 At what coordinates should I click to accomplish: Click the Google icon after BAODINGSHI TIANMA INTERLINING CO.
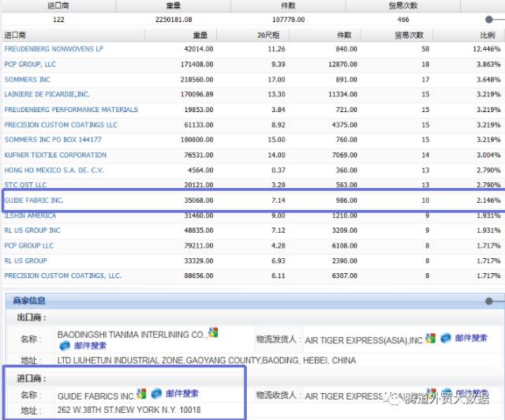[213, 332]
